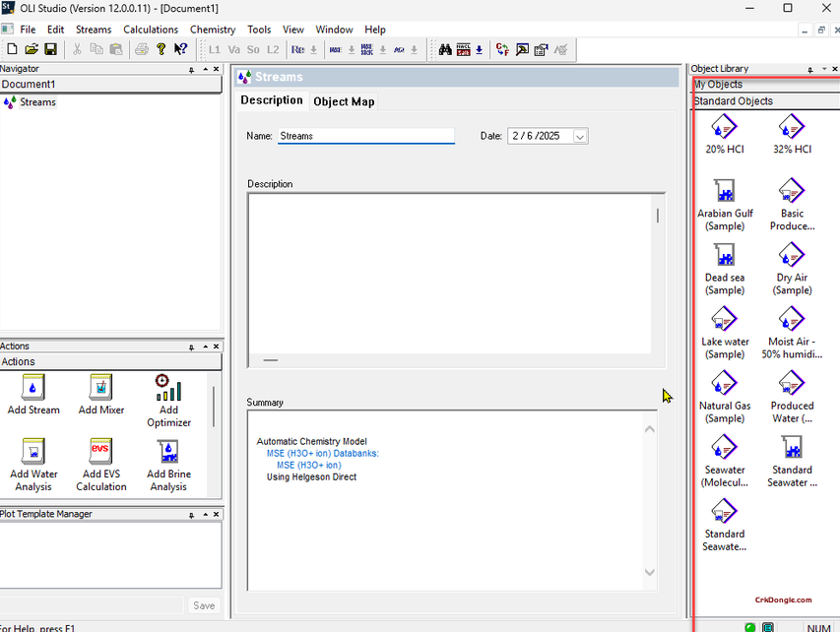Screen dimensions: 840x632
Task: Open the File menu
Action: point(28,30)
